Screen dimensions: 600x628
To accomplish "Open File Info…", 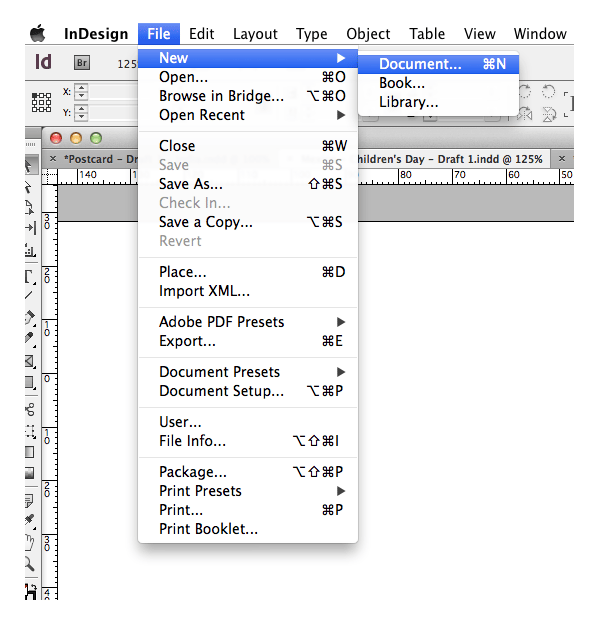I will 248,441.
